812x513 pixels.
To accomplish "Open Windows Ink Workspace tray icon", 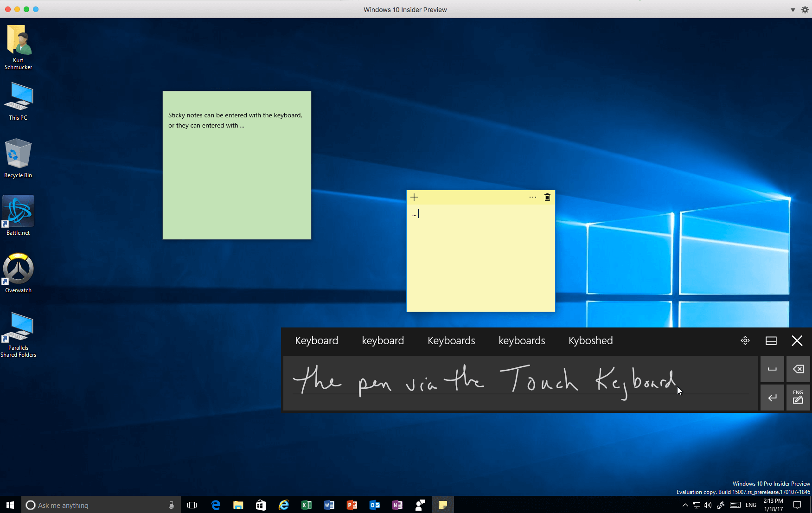I will click(721, 505).
